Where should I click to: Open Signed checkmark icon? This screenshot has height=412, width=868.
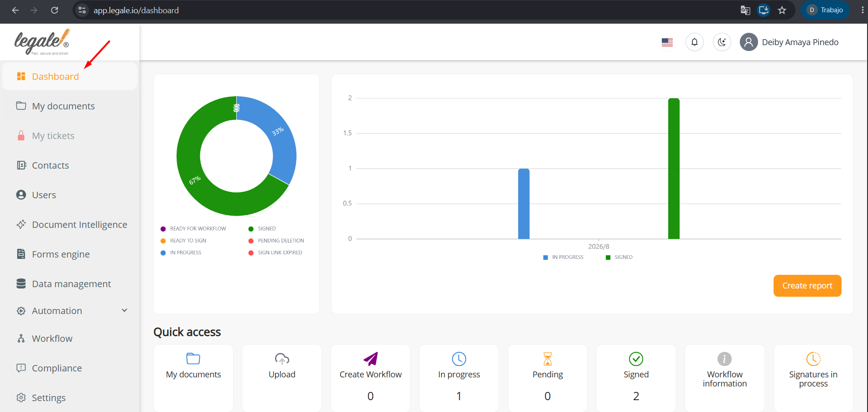[636, 359]
